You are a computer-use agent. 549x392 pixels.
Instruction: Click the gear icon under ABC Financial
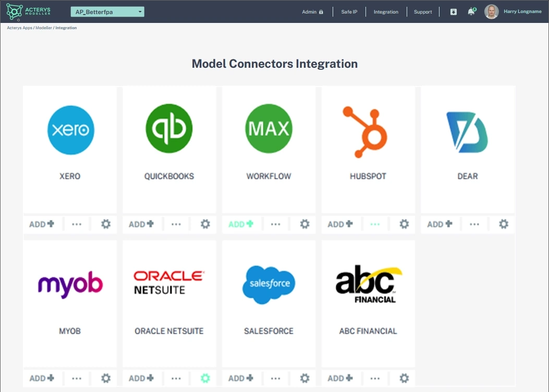click(404, 378)
